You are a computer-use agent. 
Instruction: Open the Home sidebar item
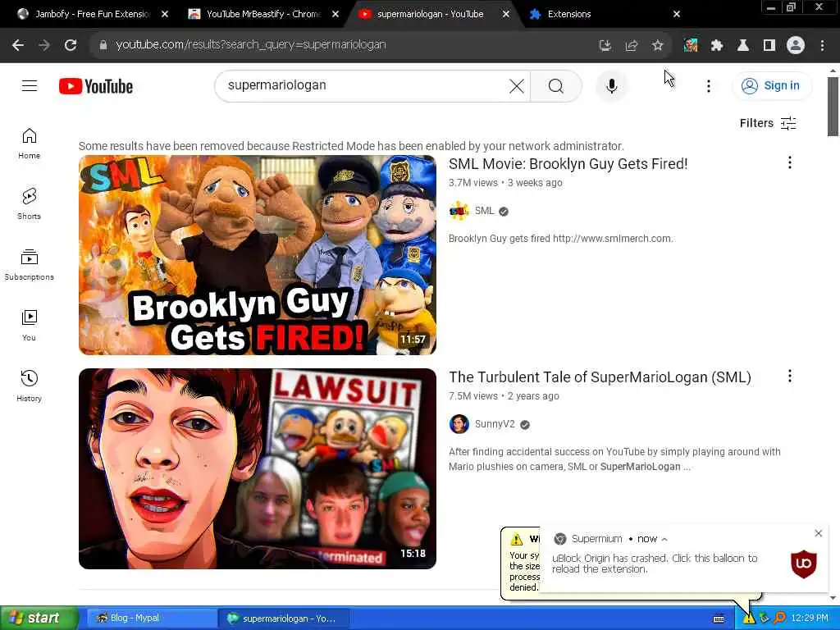point(30,144)
